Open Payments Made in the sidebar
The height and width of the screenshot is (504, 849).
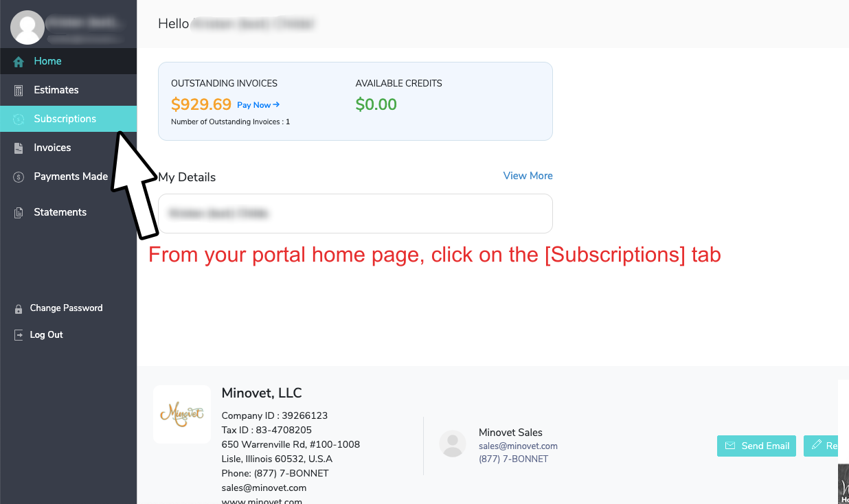[70, 176]
